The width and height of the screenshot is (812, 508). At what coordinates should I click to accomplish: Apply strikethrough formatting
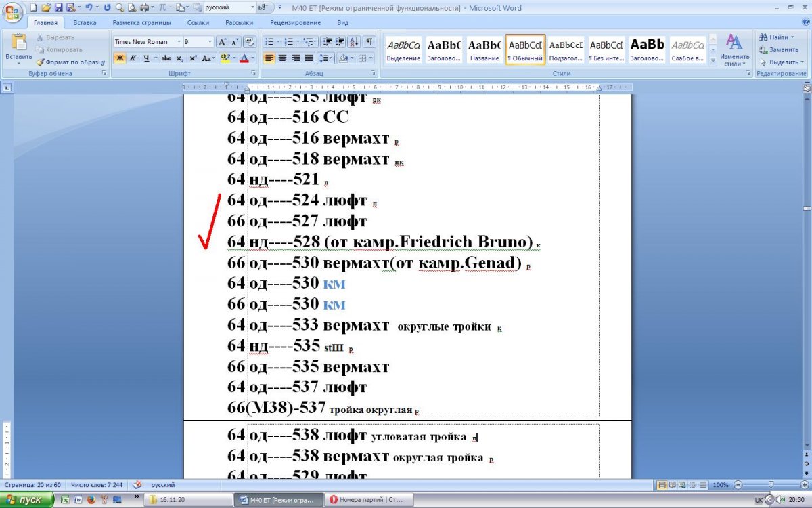[166, 58]
